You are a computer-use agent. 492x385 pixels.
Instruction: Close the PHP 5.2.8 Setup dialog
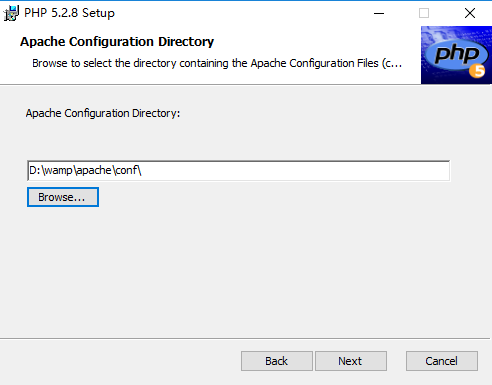pos(470,13)
